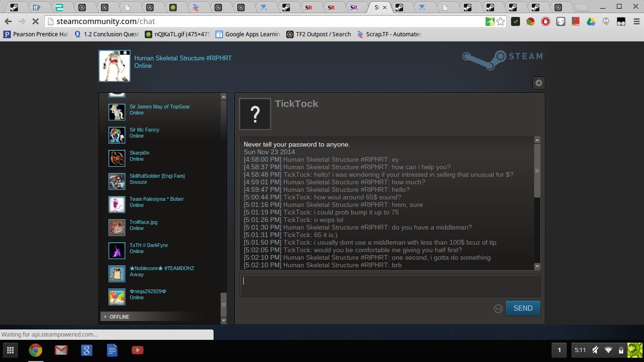Open Google Docs shelf icon

coord(112,350)
